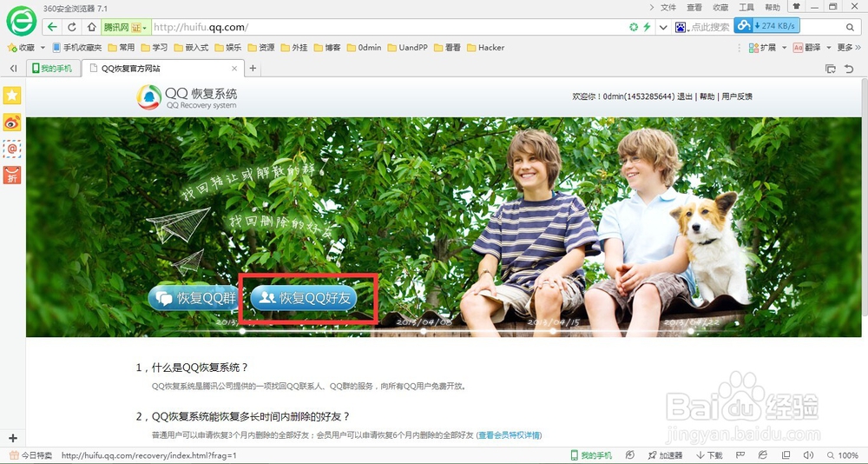Open the tab list icon
Image resolution: width=868 pixels, height=464 pixels.
tap(831, 69)
